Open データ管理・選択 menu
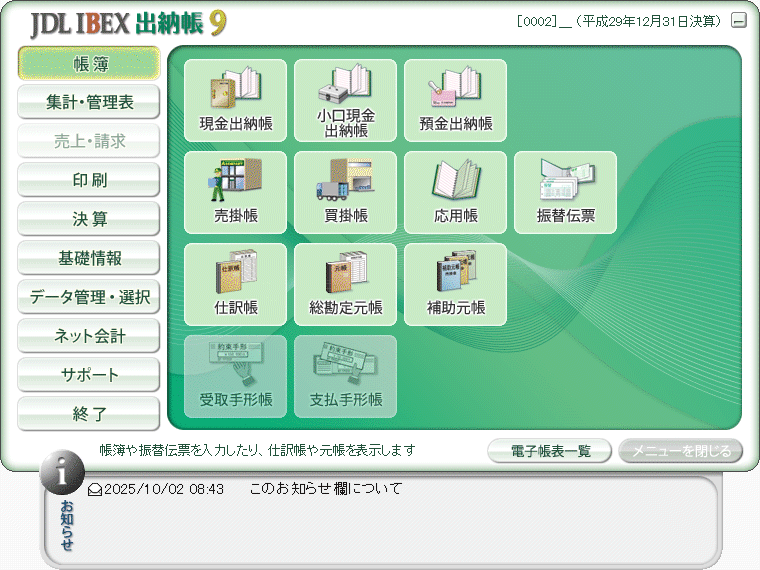The width and height of the screenshot is (760, 570). tap(89, 297)
